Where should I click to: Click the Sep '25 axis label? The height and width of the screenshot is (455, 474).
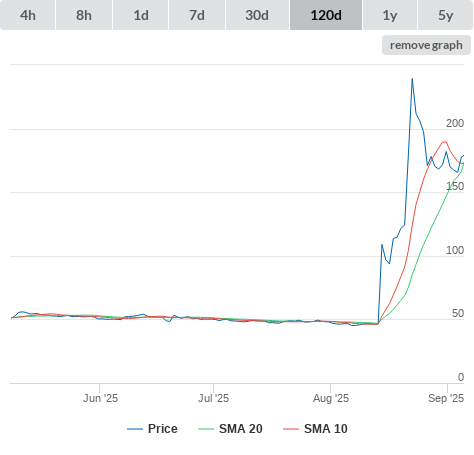coord(446,398)
